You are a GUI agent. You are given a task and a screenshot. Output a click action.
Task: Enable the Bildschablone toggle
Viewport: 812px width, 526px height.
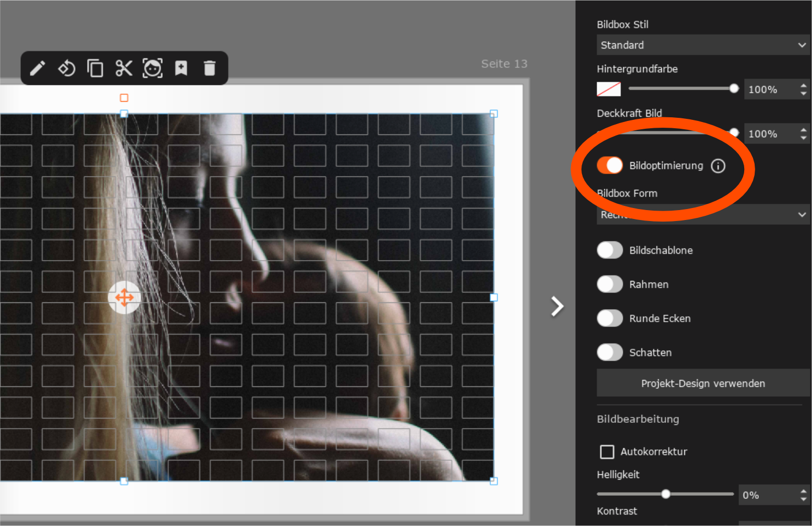(x=610, y=250)
